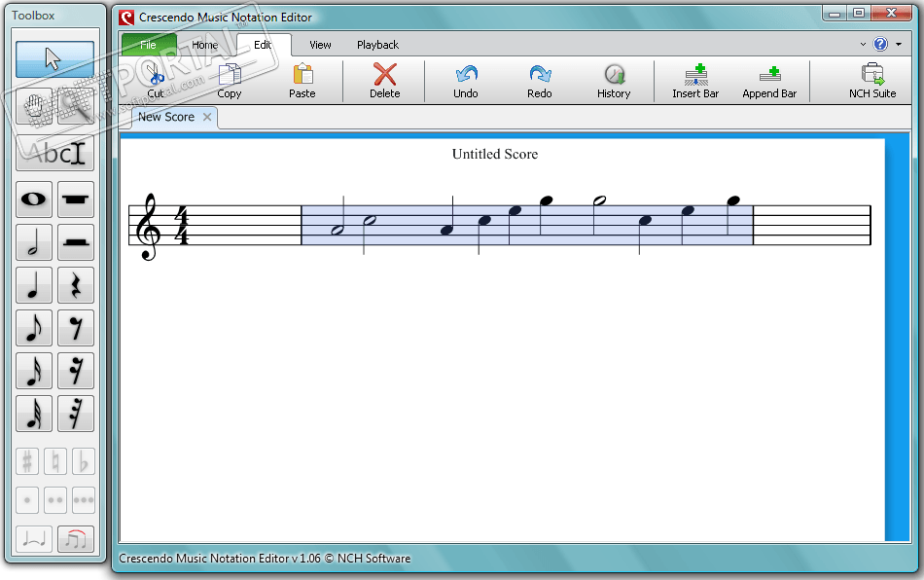The image size is (924, 580).
Task: Switch to the Home ribbon tab
Action: point(205,45)
